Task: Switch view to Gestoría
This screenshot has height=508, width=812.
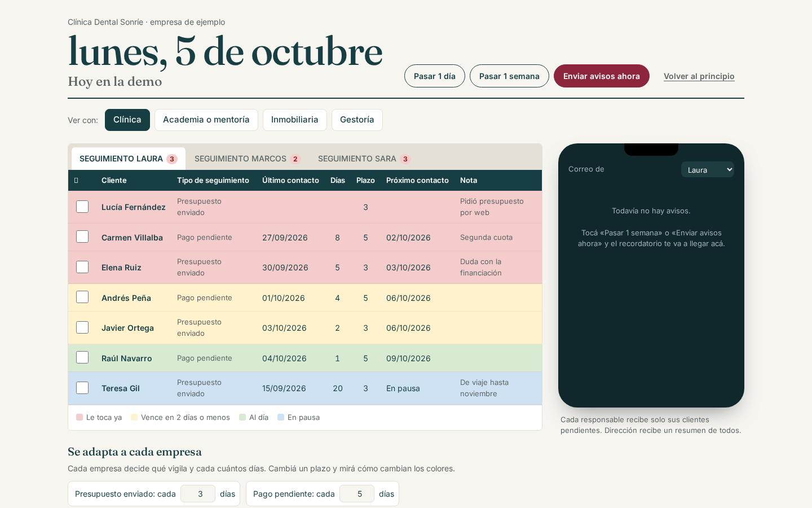Action: click(357, 120)
